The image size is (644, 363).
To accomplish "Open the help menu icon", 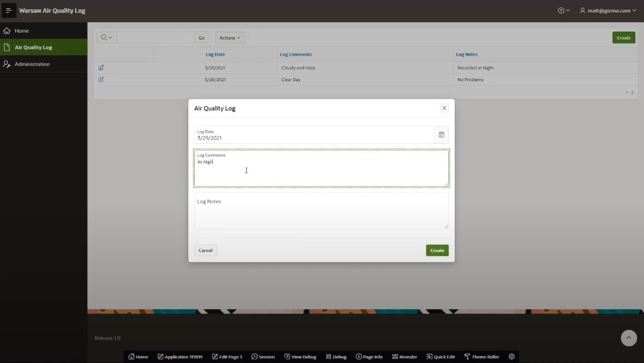I will pyautogui.click(x=564, y=11).
